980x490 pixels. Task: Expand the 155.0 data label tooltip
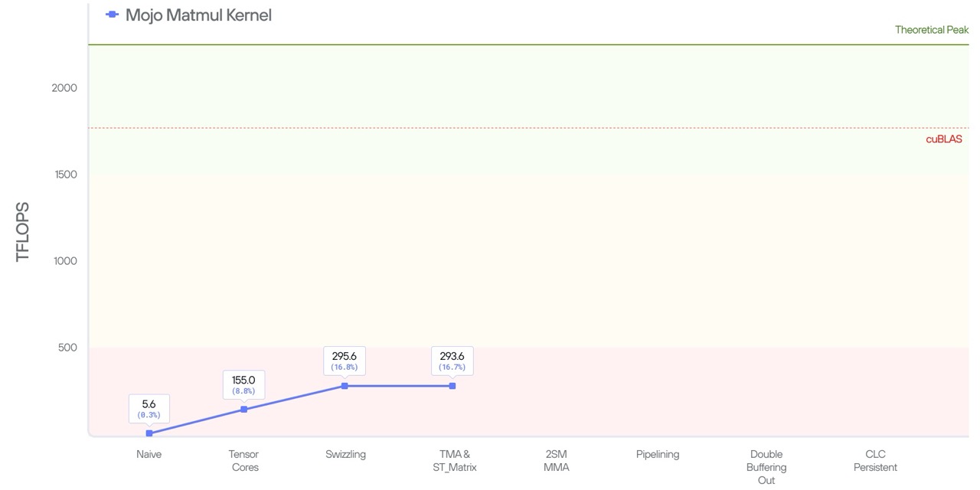point(243,384)
